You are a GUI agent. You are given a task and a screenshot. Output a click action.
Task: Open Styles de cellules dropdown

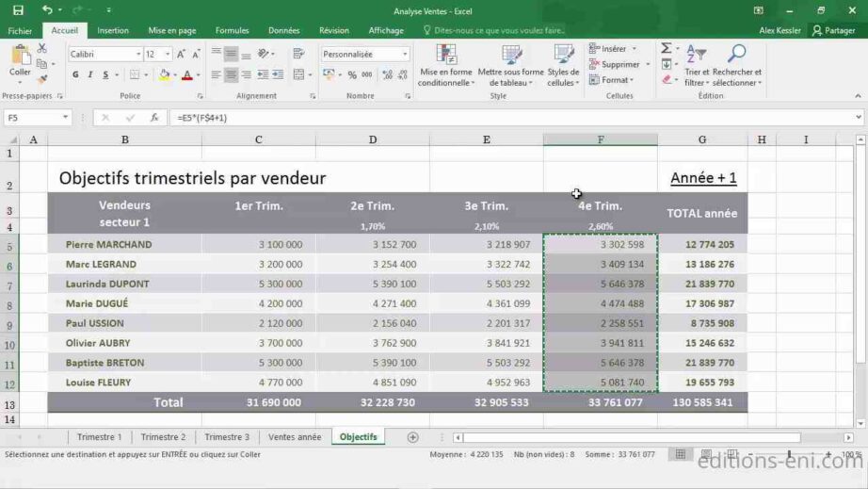point(563,65)
